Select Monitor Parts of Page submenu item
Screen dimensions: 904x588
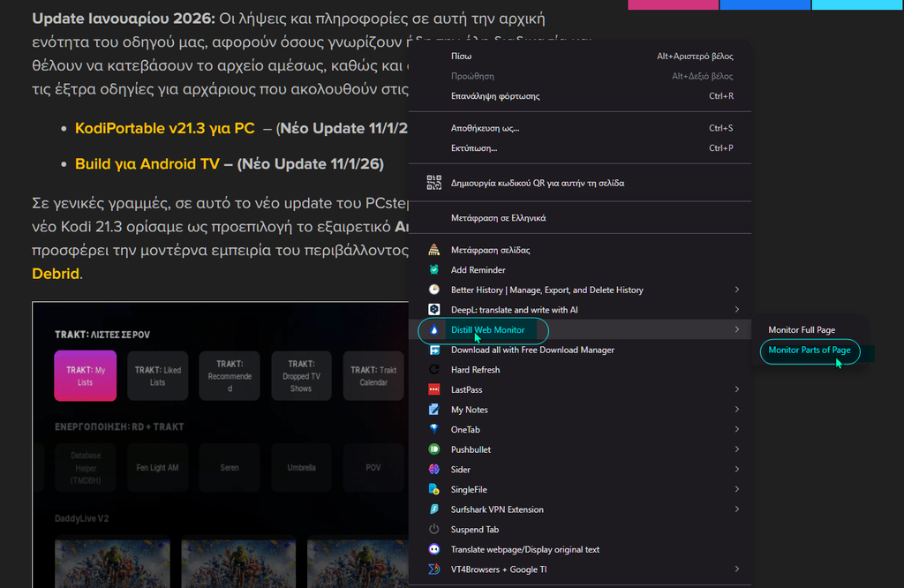810,350
